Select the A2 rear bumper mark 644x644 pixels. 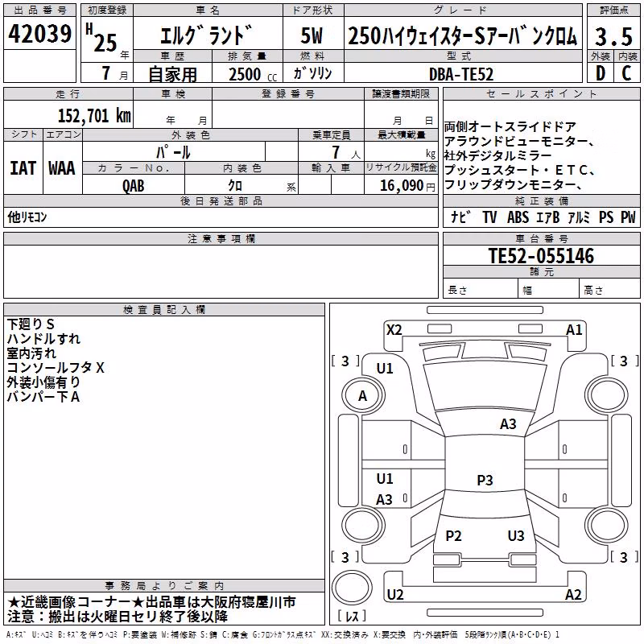tap(573, 594)
